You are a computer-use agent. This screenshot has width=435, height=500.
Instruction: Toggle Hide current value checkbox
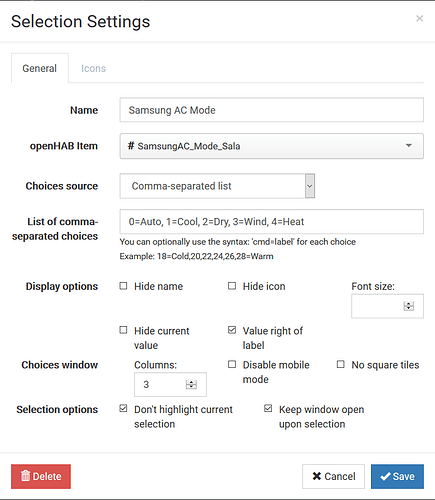[123, 330]
